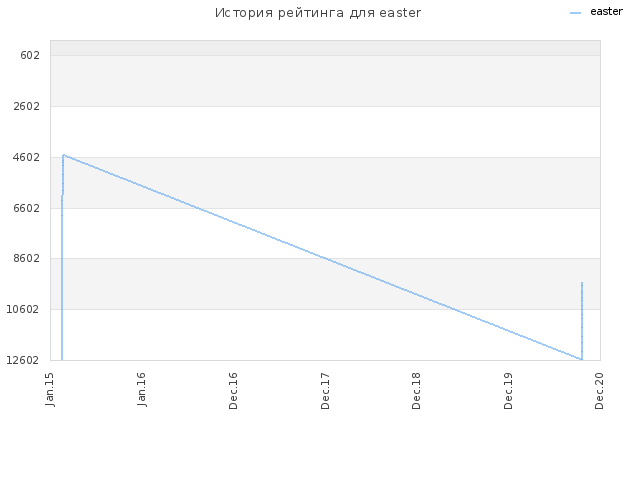The image size is (640, 480).
Task: Click the Dec.20 x-axis label
Action: tap(599, 391)
